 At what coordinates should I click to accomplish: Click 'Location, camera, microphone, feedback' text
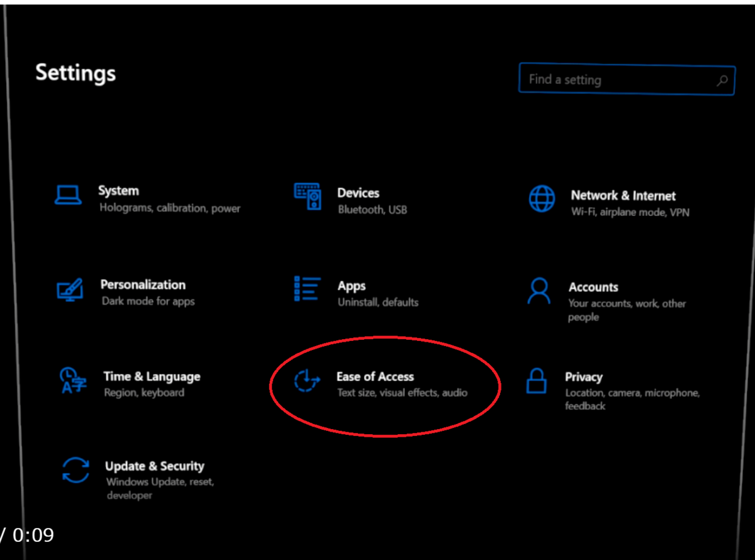point(632,400)
